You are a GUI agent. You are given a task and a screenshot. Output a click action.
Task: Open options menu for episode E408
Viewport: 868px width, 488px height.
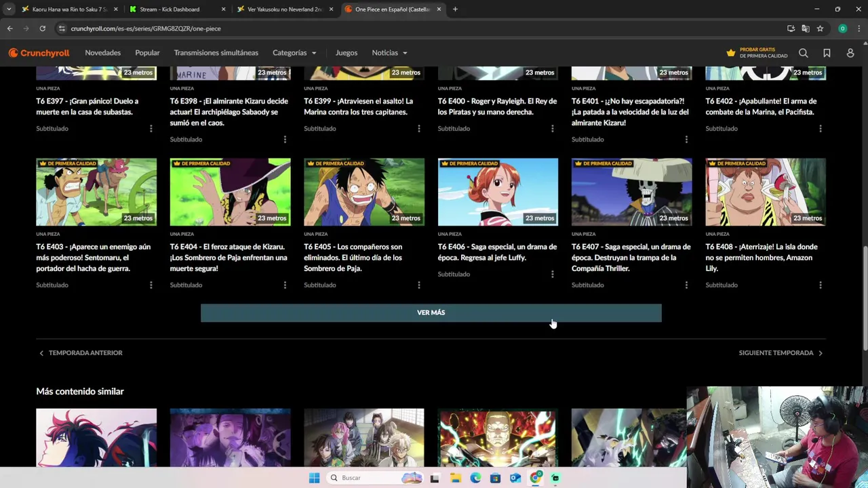820,285
